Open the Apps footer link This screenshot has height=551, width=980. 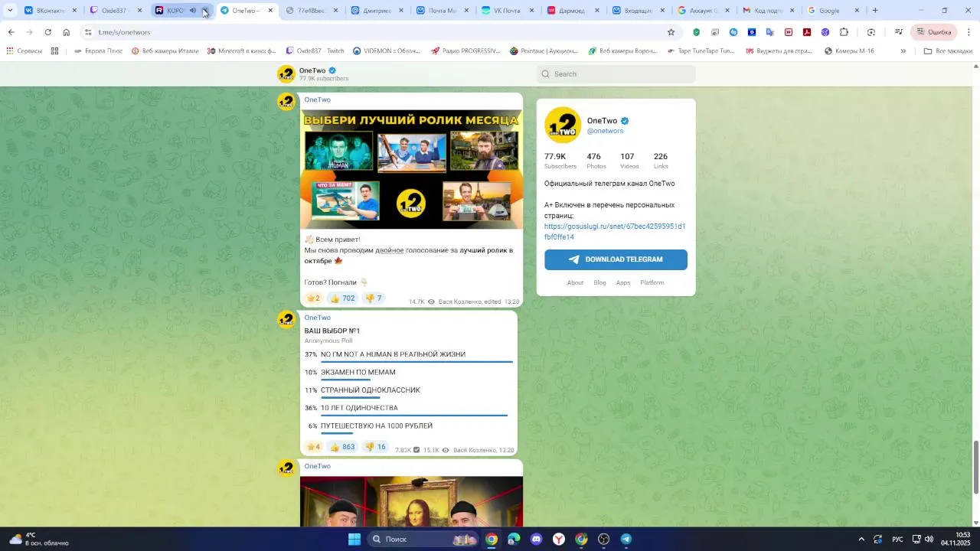(x=623, y=283)
